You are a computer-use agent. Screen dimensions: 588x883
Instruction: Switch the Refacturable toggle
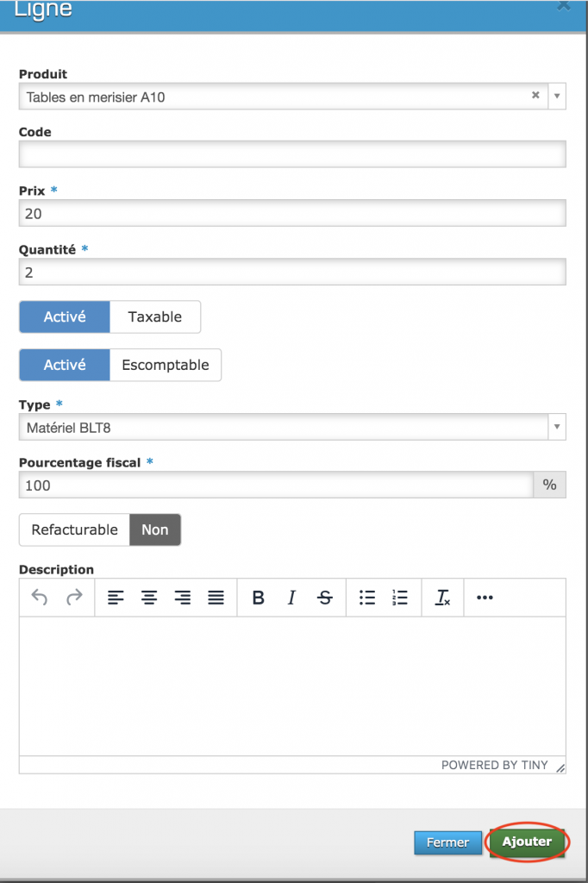point(100,529)
